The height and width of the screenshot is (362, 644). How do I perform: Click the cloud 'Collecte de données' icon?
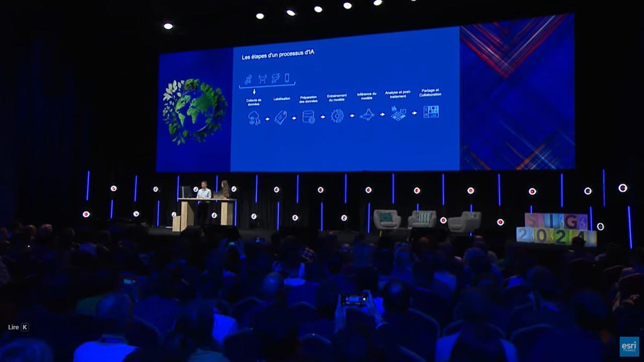254,118
